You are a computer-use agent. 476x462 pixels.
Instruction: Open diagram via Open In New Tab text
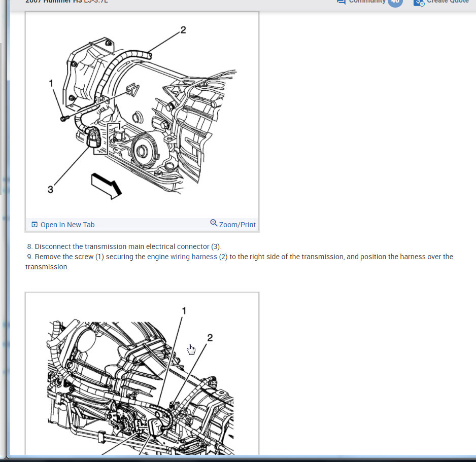click(x=67, y=225)
